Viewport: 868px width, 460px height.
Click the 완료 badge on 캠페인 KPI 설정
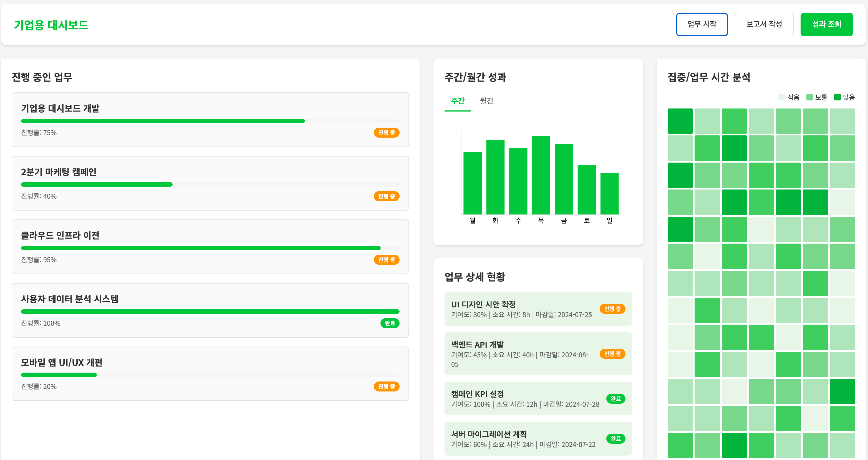(615, 399)
